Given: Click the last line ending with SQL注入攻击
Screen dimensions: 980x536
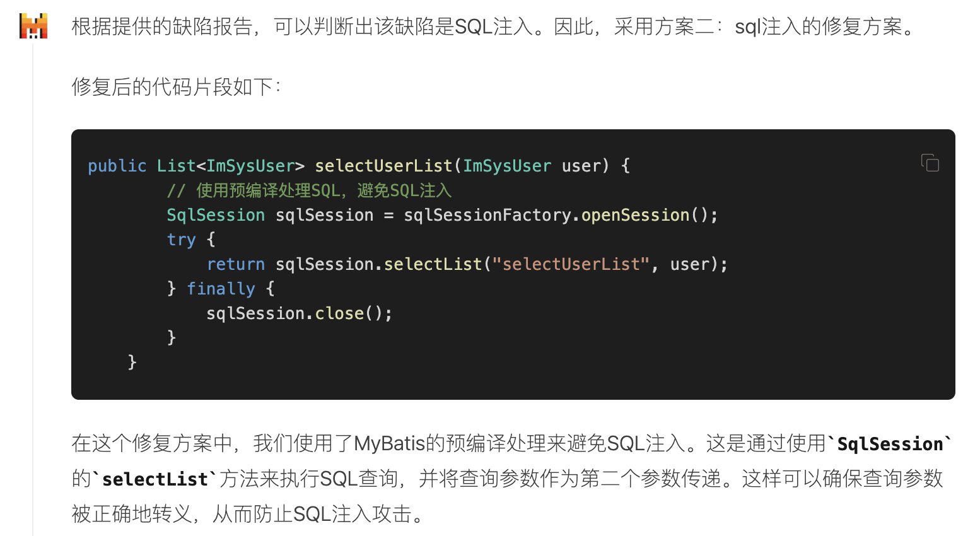Looking at the screenshot, I should coord(247,514).
